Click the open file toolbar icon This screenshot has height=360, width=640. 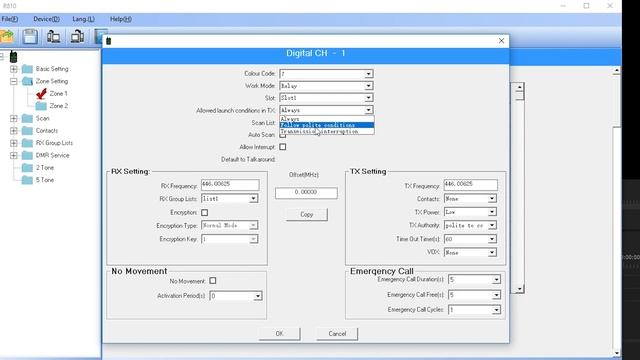point(7,37)
